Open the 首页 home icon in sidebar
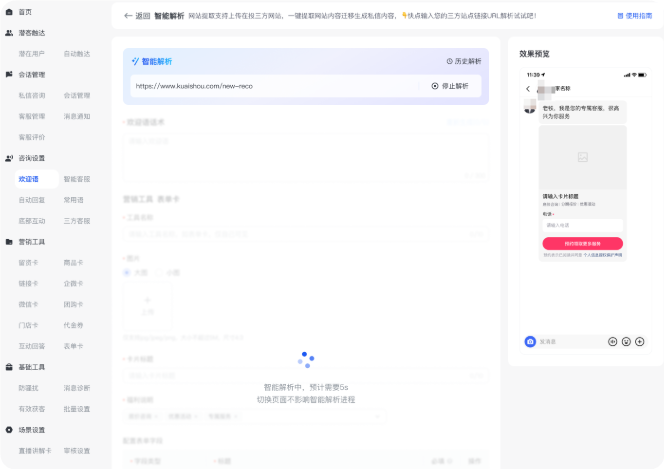This screenshot has width=664, height=469. (9, 12)
